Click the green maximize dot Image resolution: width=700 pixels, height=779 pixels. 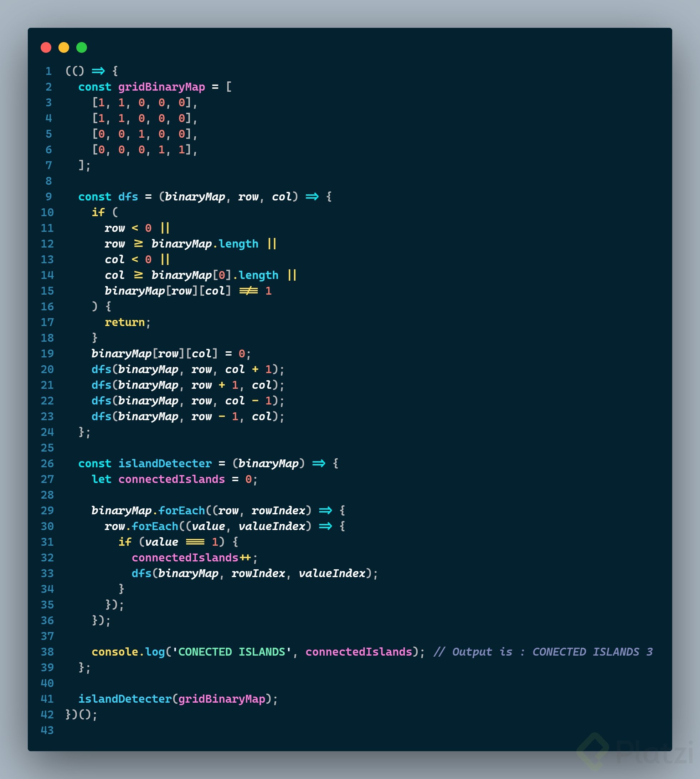tap(82, 47)
